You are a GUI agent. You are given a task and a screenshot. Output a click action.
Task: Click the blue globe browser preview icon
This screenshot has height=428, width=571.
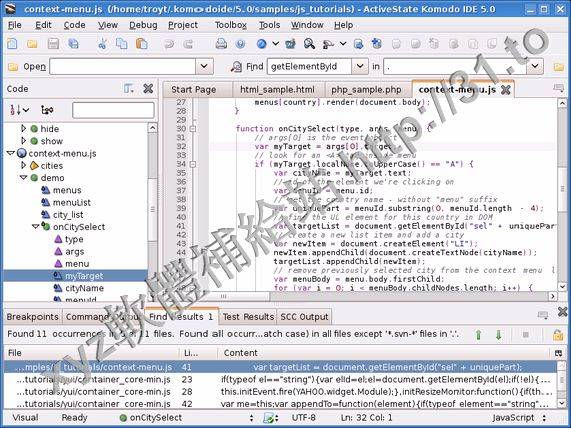click(x=261, y=44)
